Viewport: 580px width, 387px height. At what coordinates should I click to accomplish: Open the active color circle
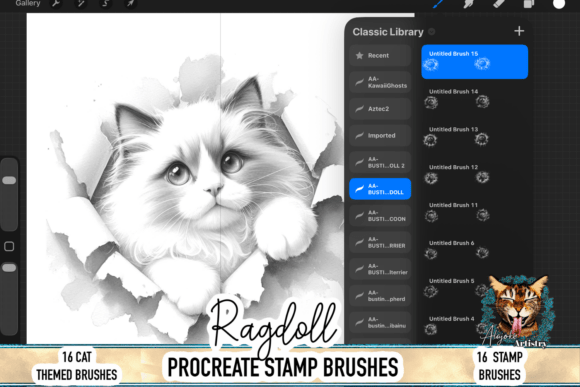[x=559, y=4]
